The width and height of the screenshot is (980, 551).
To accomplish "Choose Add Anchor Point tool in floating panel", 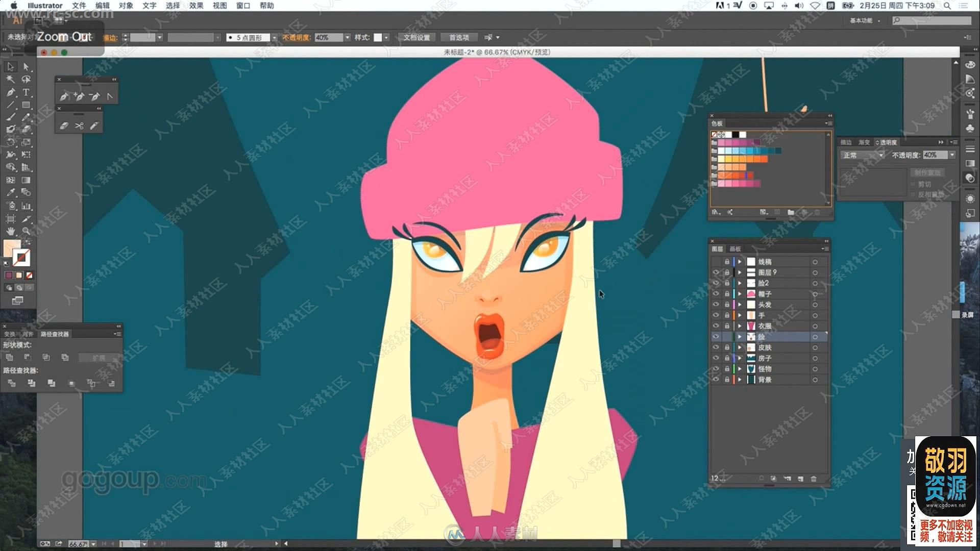I will tap(79, 96).
